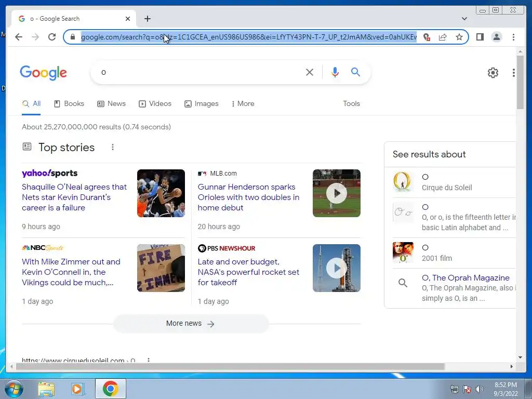This screenshot has height=399, width=532.
Task: Click the magnifier icon beside Oprah Magazine
Action: (x=403, y=283)
